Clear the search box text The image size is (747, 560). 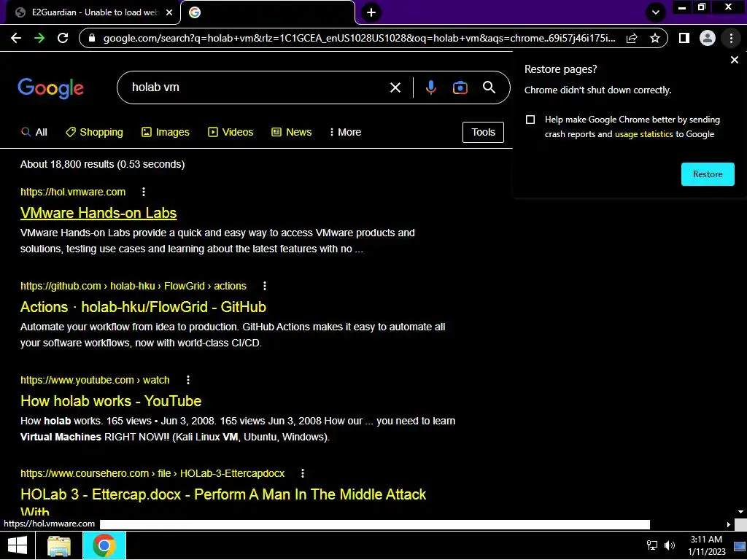point(395,87)
